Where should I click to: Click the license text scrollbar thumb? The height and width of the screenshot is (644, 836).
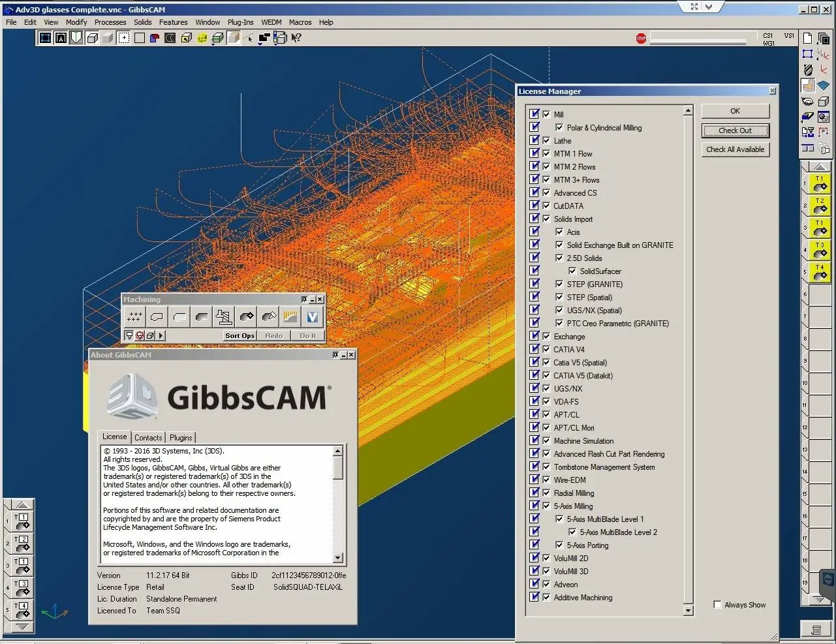pyautogui.click(x=337, y=468)
